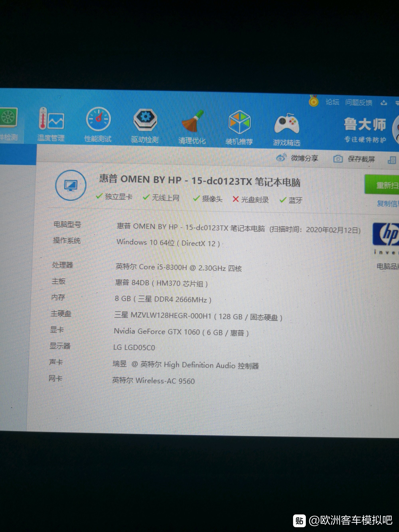The width and height of the screenshot is (399, 532).
Task: Share via 微博分享
Action: pos(304,158)
